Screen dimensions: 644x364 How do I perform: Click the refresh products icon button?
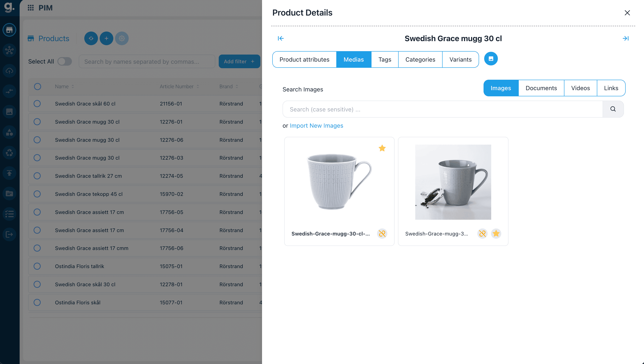click(x=91, y=38)
